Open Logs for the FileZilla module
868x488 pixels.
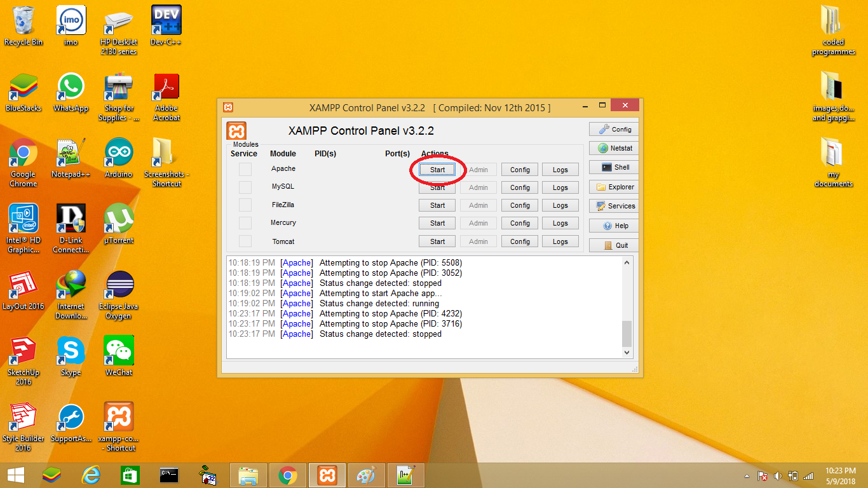click(x=560, y=205)
